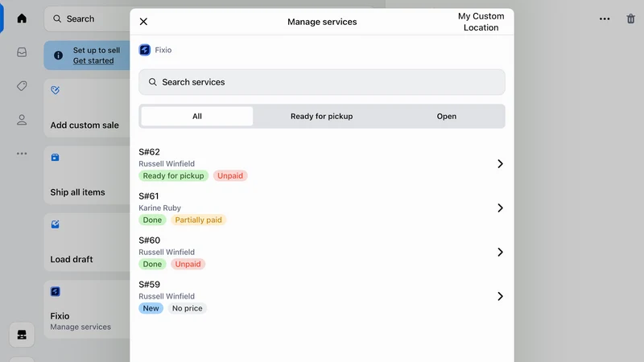Select the All tab
This screenshot has height=362, width=644.
(x=197, y=116)
